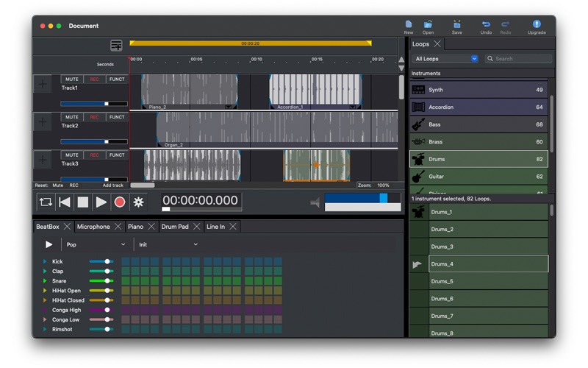Arm Track2 for recording with REC
This screenshot has height=368, width=588.
coord(94,117)
